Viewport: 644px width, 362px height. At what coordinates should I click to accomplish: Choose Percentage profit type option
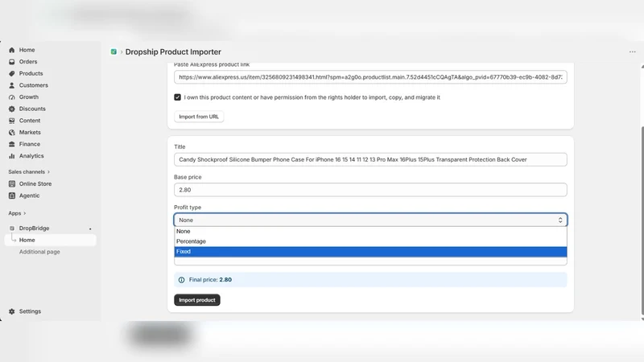click(370, 241)
